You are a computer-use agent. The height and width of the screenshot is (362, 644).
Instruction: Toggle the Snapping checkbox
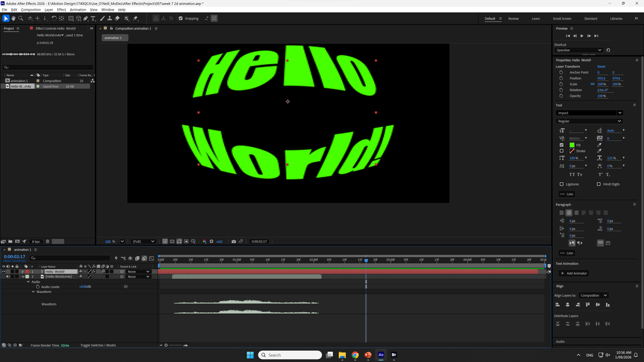click(180, 18)
